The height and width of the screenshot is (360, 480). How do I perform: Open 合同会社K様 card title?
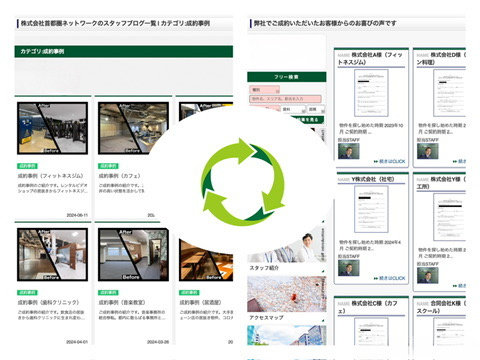point(441,307)
